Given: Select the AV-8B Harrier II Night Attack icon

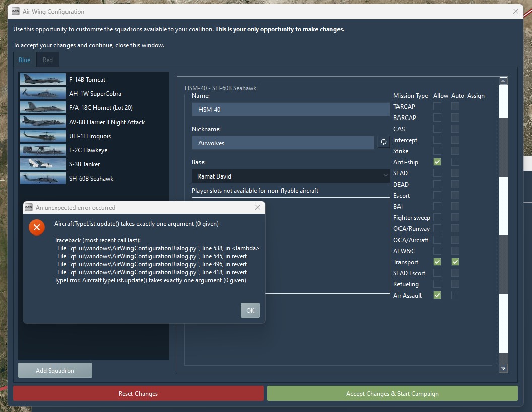Looking at the screenshot, I should coord(43,122).
